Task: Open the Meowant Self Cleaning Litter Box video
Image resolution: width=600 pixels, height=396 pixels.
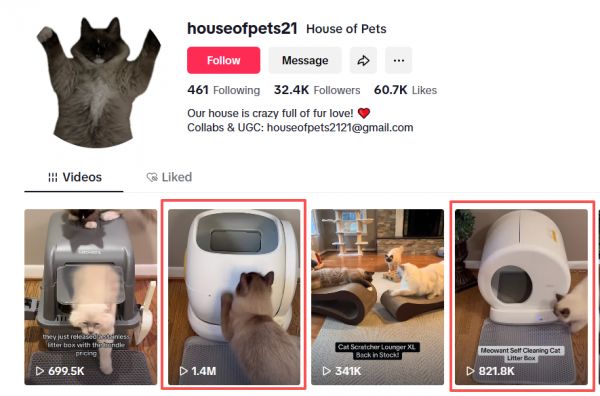Action: point(521,297)
